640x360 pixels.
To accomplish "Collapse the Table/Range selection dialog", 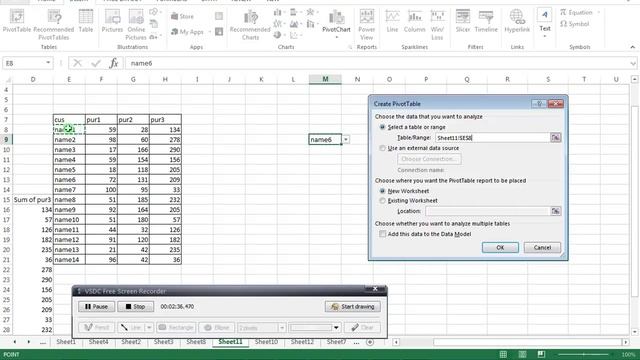I will coord(556,138).
